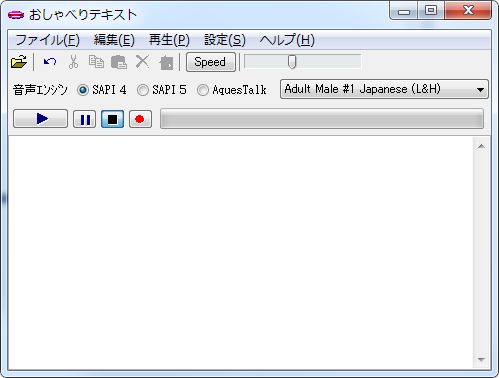The image size is (499, 378).
Task: Open the 設定(S) menu
Action: pos(225,40)
